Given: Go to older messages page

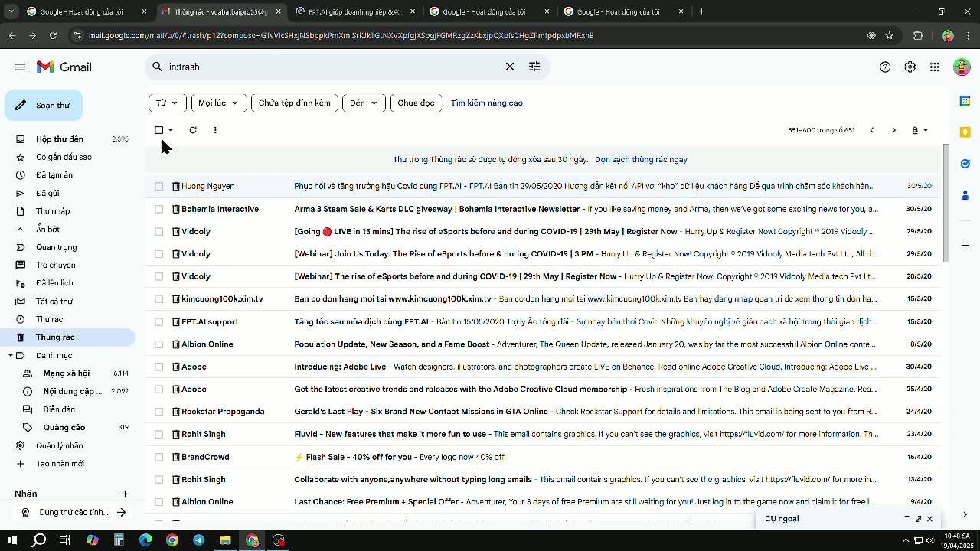Looking at the screenshot, I should tap(893, 130).
